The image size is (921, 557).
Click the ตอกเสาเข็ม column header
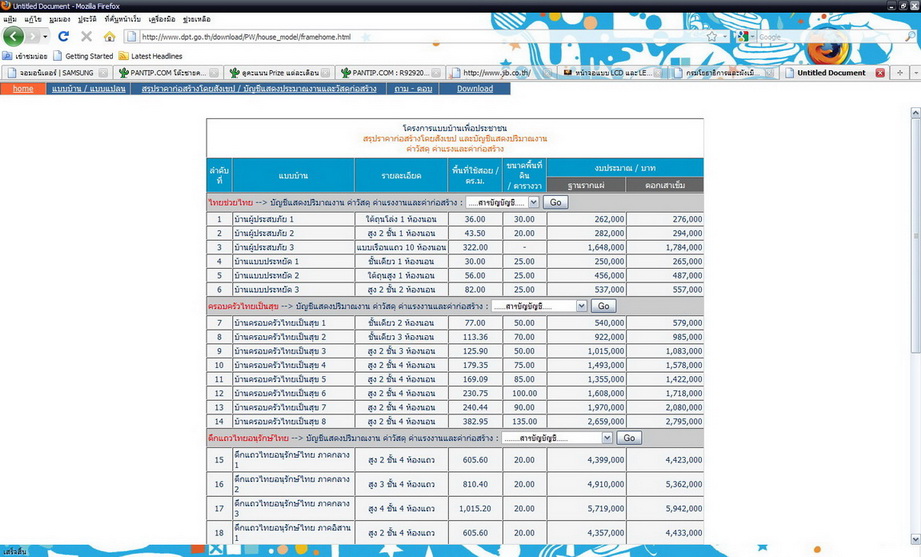click(665, 185)
